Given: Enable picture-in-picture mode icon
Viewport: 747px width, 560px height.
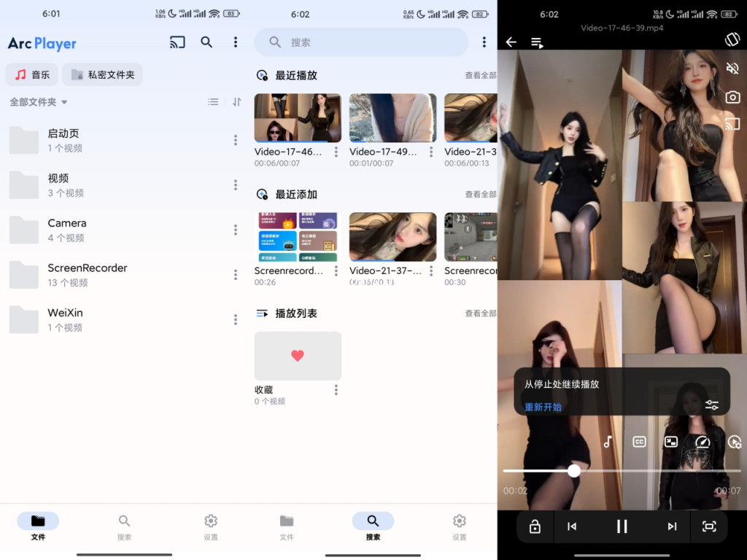Looking at the screenshot, I should [671, 442].
